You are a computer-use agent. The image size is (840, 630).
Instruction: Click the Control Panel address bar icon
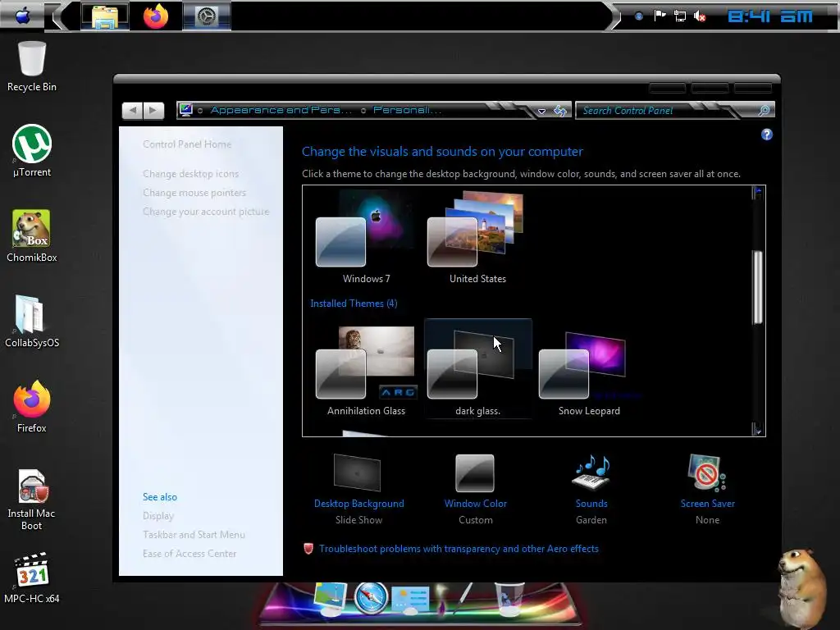186,110
